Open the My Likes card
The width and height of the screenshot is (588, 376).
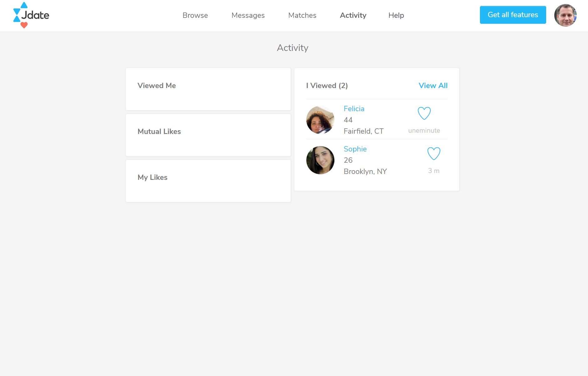[x=208, y=181]
